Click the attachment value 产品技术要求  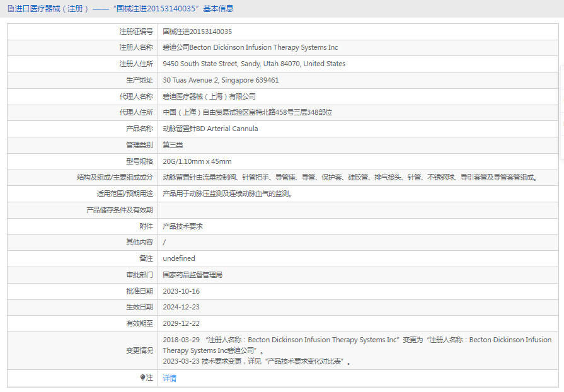[x=183, y=226]
